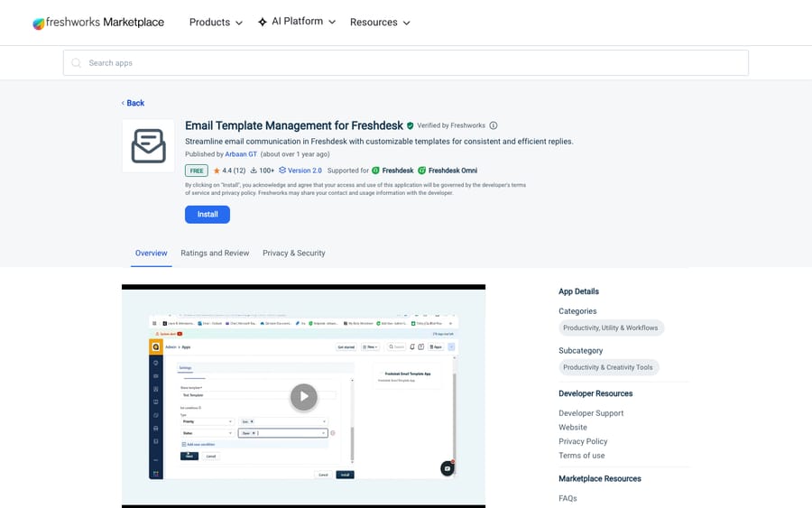The image size is (812, 508).
Task: Open the Privacy & Security tab
Action: 293,254
